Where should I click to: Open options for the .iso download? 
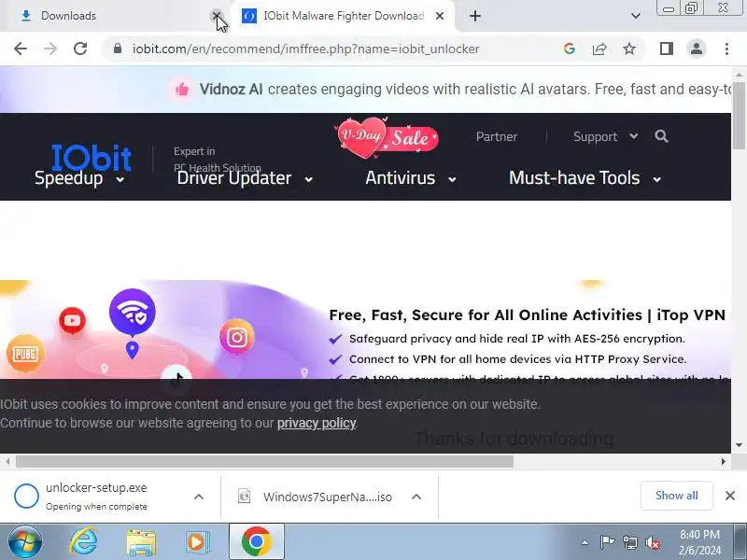click(416, 497)
